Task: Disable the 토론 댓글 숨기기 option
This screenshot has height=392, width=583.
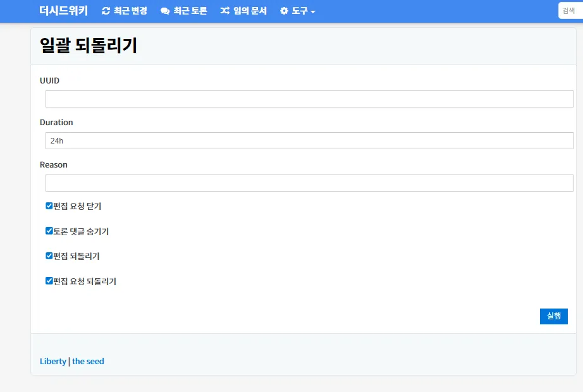Action: (x=49, y=230)
